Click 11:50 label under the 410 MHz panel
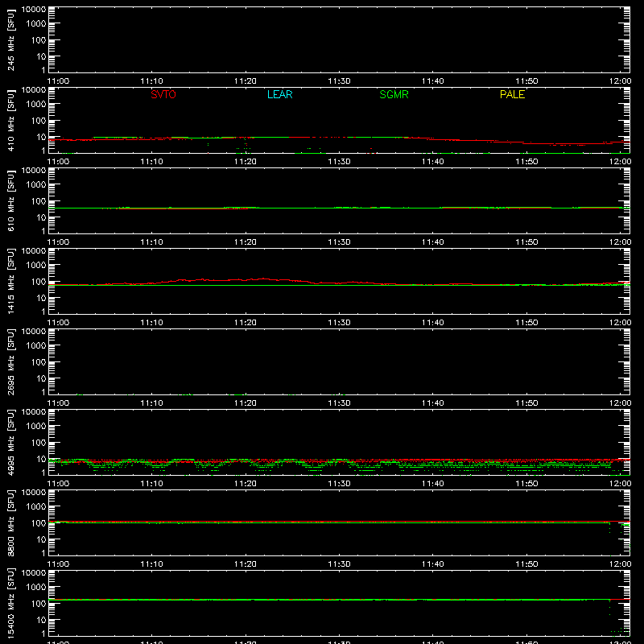This screenshot has height=644, width=644. [x=526, y=162]
